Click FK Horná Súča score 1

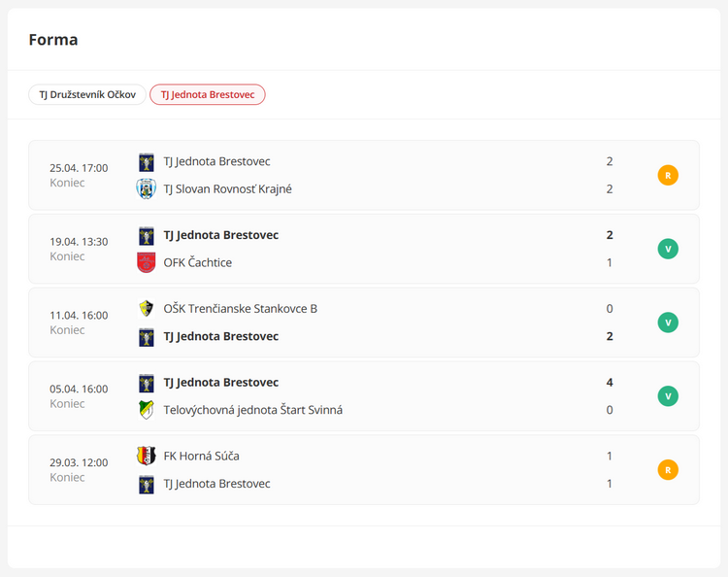(x=610, y=456)
